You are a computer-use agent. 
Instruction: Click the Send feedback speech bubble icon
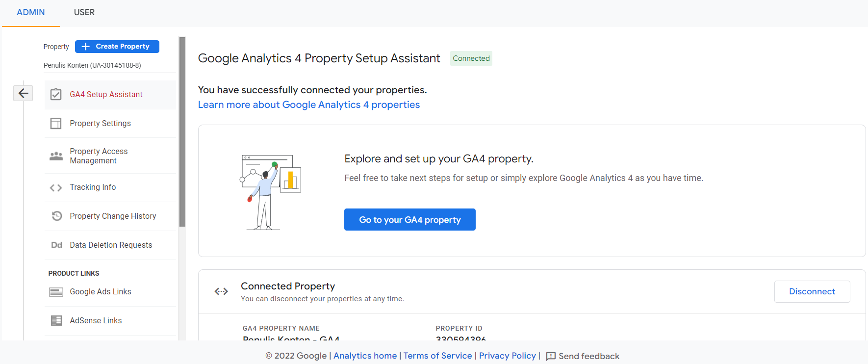coord(551,356)
